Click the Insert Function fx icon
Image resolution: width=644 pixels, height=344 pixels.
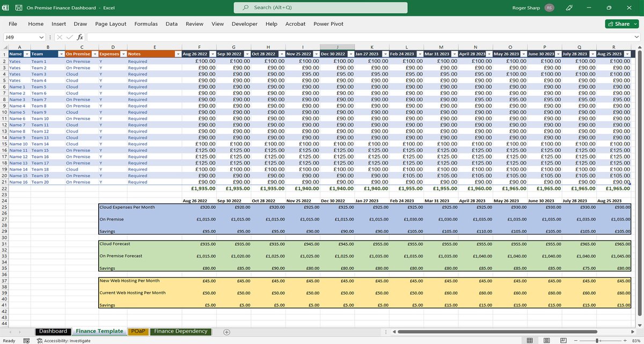point(80,37)
